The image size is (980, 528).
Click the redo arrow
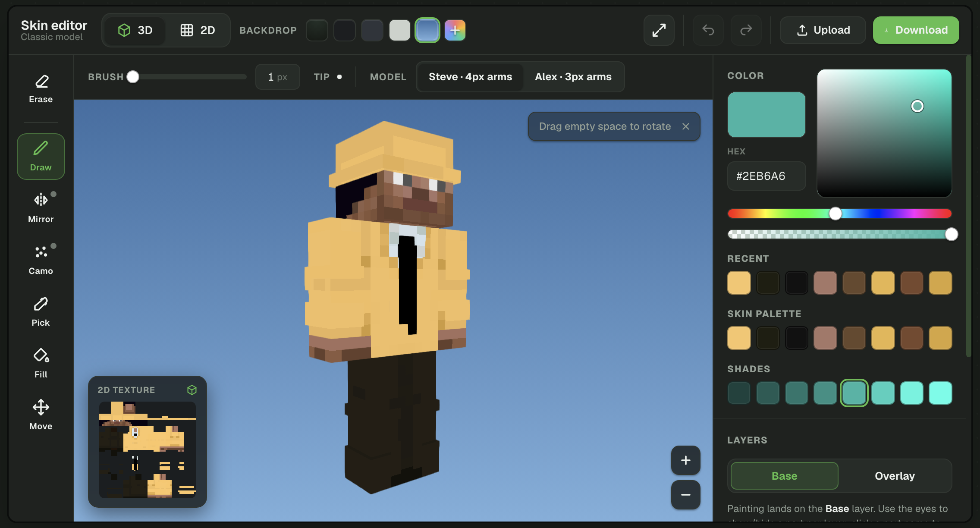click(746, 30)
